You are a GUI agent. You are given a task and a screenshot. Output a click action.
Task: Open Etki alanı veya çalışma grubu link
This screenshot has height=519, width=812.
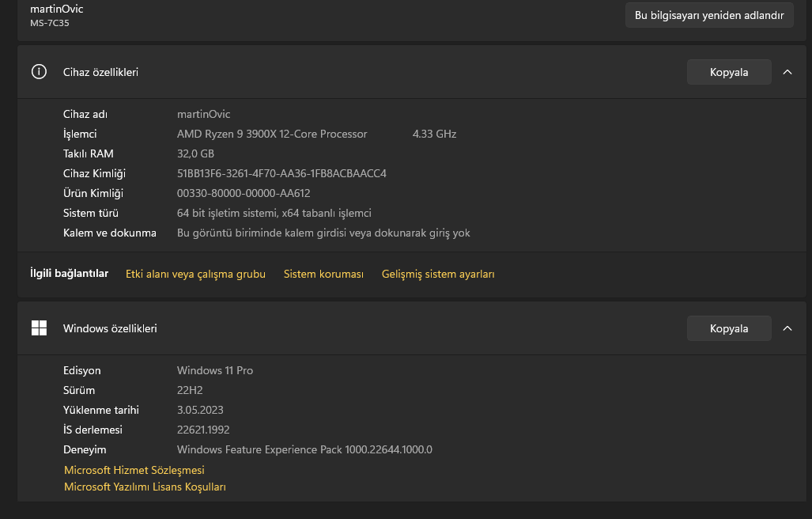click(x=195, y=274)
